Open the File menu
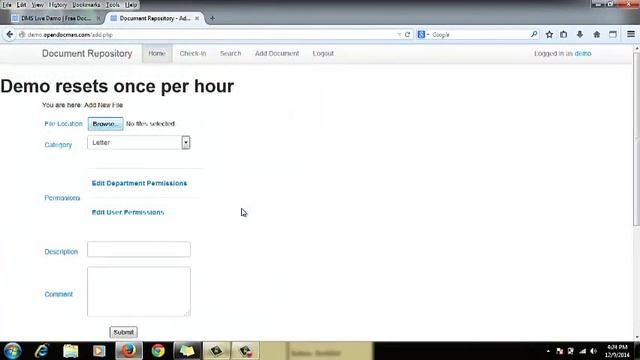Image resolution: width=640 pixels, height=360 pixels. (x=7, y=5)
